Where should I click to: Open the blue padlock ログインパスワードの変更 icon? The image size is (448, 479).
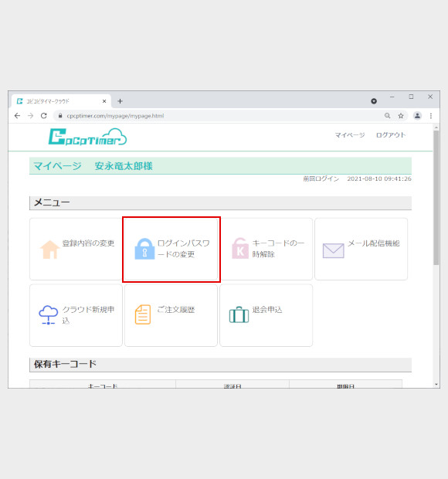click(x=144, y=249)
